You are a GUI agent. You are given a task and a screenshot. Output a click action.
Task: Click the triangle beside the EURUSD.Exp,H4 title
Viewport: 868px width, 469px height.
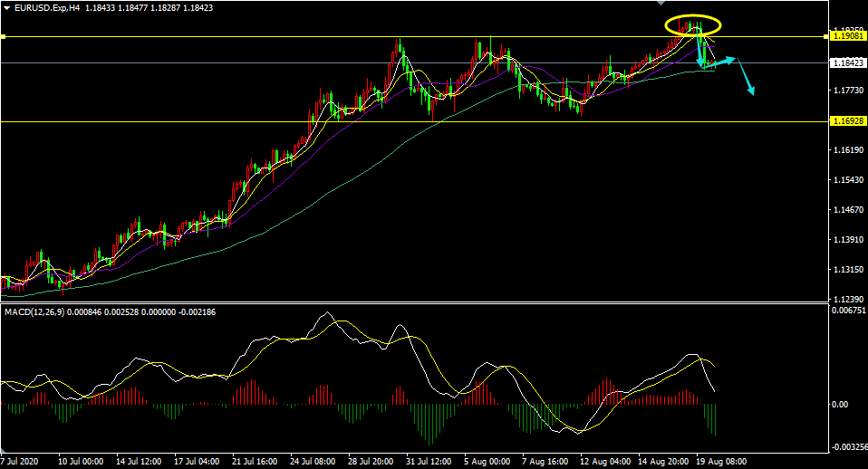pyautogui.click(x=6, y=8)
